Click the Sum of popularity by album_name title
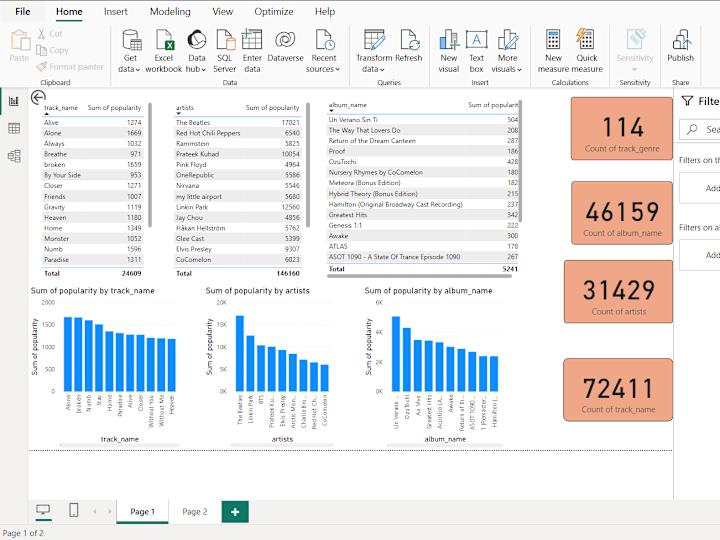The width and height of the screenshot is (720, 540). pyautogui.click(x=428, y=291)
